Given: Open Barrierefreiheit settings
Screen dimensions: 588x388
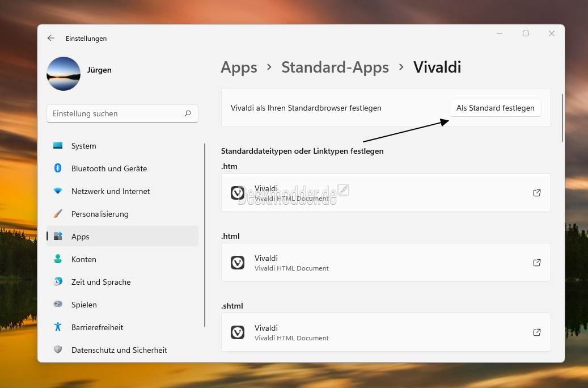Looking at the screenshot, I should [x=122, y=327].
